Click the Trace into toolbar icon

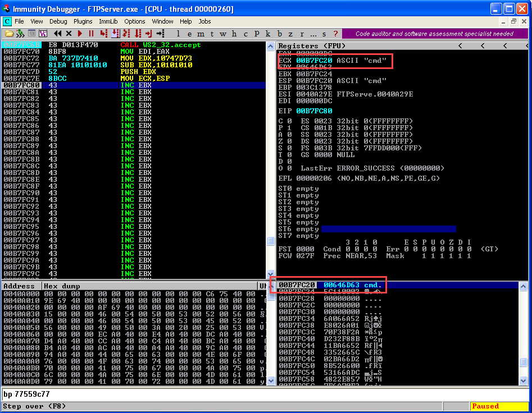click(126, 34)
